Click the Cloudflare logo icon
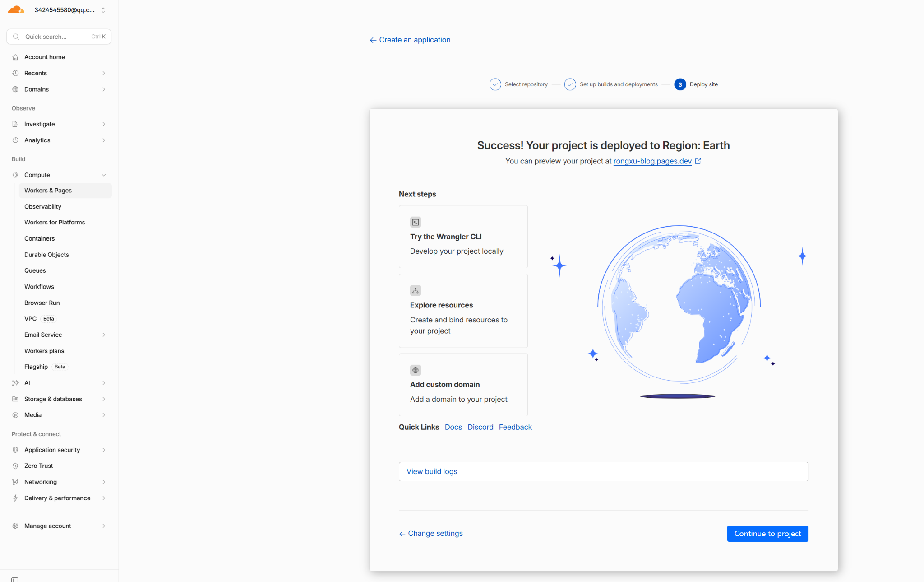 (16, 9)
